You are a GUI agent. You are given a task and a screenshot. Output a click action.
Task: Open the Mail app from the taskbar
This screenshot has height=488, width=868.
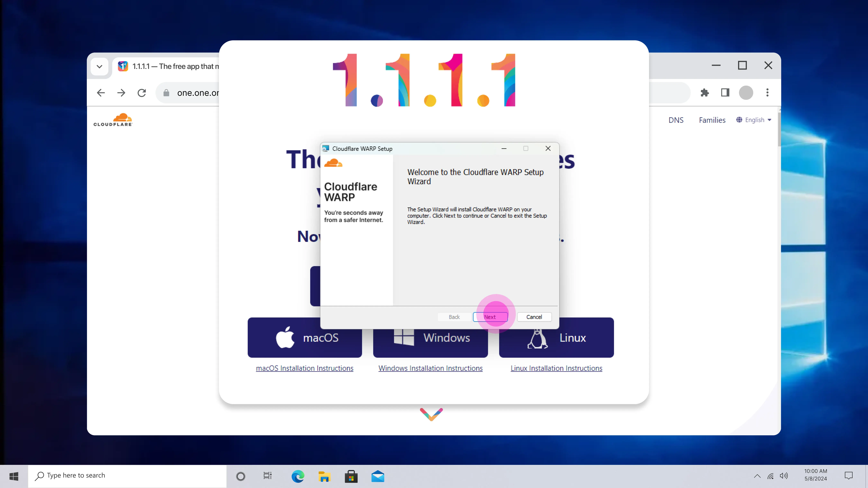pyautogui.click(x=378, y=476)
